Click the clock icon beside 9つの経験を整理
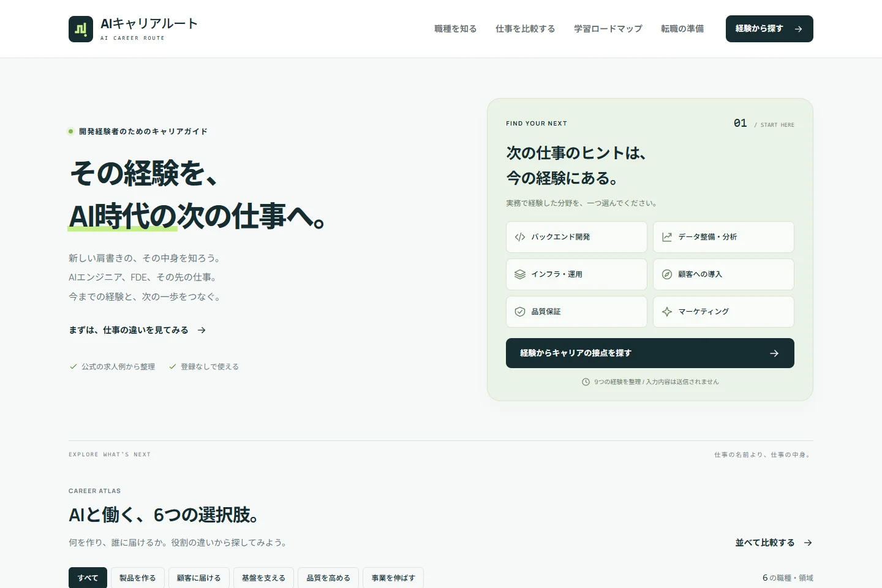Viewport: 882px width, 588px height. 586,382
